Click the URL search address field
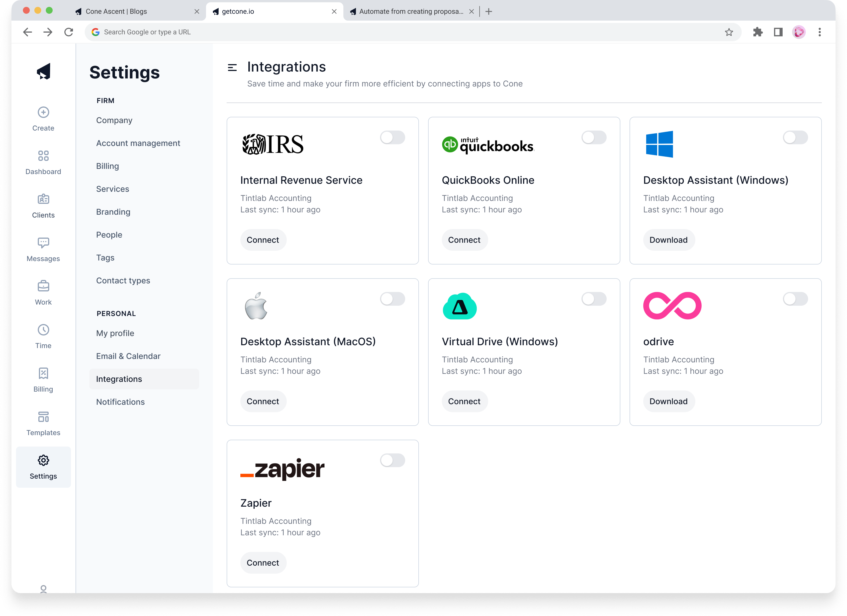The width and height of the screenshot is (847, 616). 373,32
